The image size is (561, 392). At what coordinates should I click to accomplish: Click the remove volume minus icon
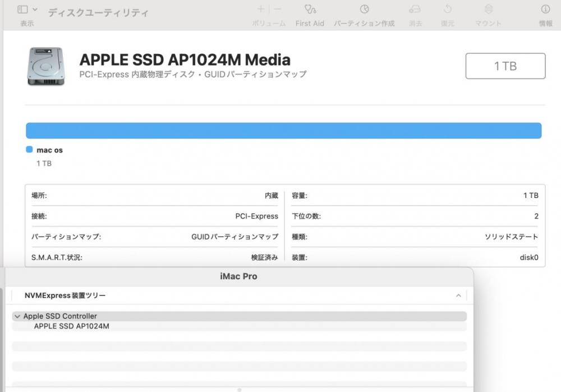(277, 9)
